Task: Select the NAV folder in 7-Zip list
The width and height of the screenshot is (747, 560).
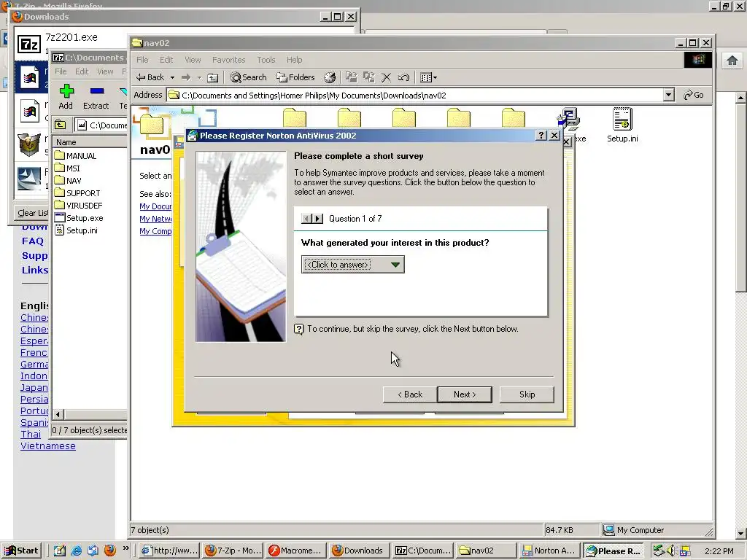Action: (68, 181)
